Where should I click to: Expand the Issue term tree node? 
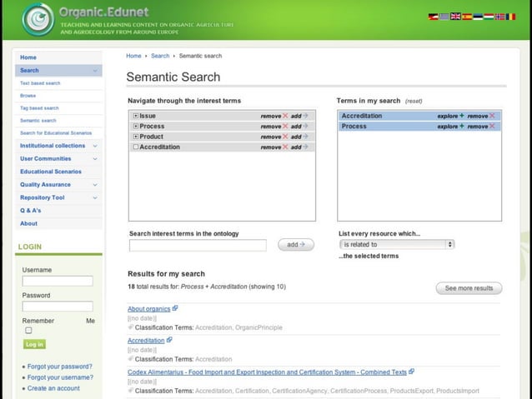click(x=136, y=116)
